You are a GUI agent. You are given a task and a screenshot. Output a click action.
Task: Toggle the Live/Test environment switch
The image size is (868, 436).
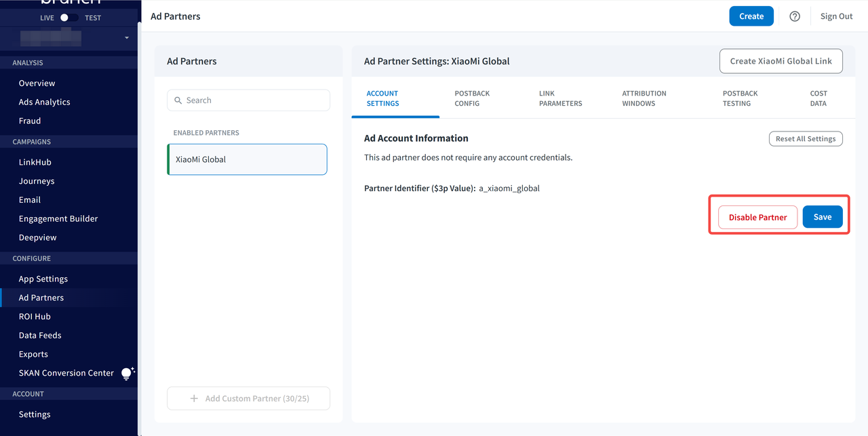pos(69,18)
